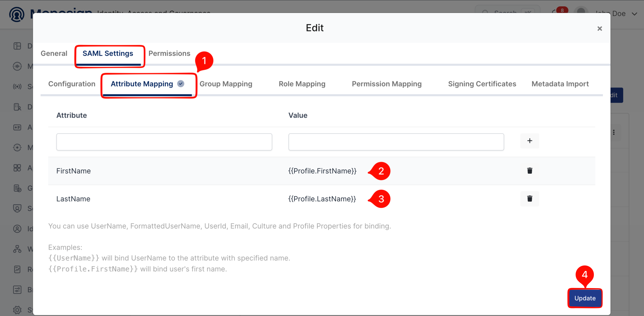
Task: Click the four-squares apps icon in sidebar
Action: click(x=17, y=168)
